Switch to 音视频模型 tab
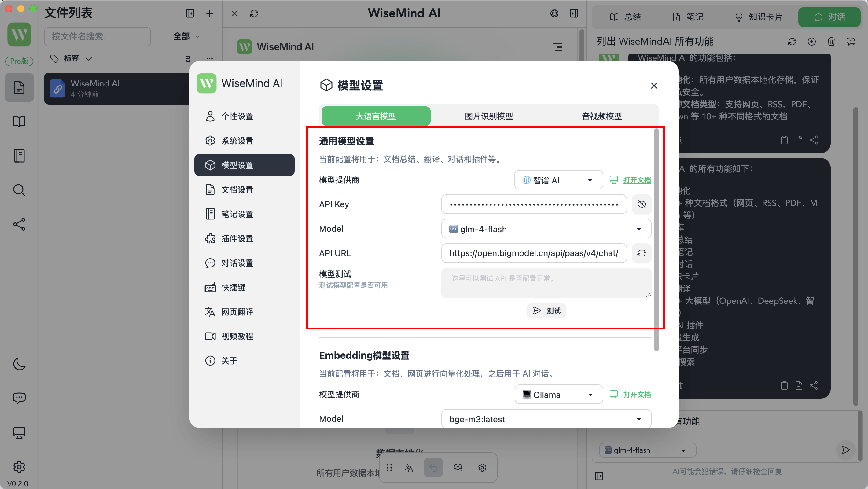 coord(602,116)
